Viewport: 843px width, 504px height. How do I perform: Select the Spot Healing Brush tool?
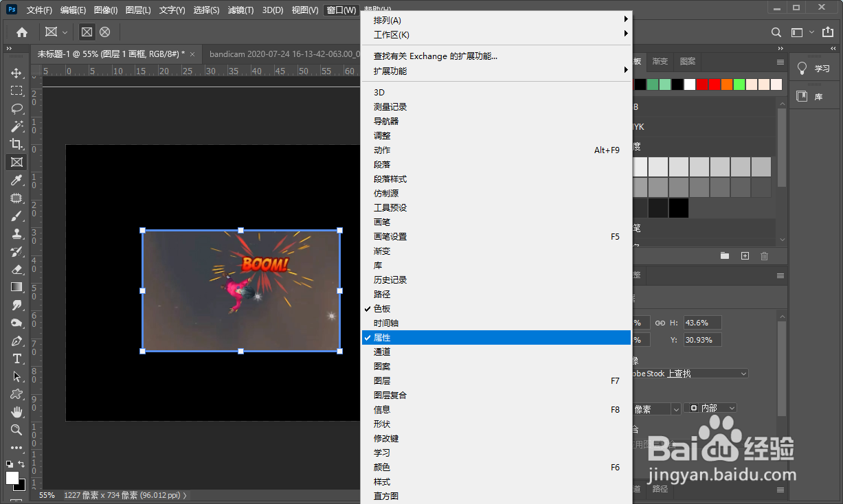(16, 198)
